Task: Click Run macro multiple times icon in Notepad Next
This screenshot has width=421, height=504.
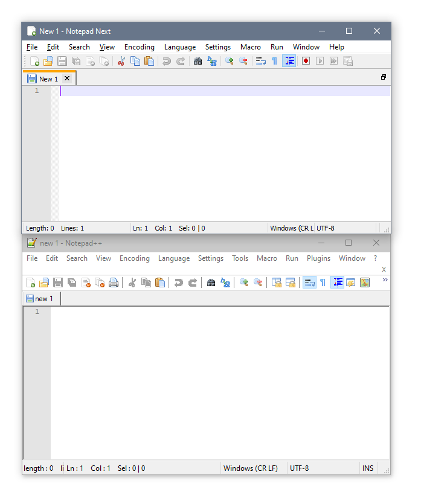Action: 334,61
